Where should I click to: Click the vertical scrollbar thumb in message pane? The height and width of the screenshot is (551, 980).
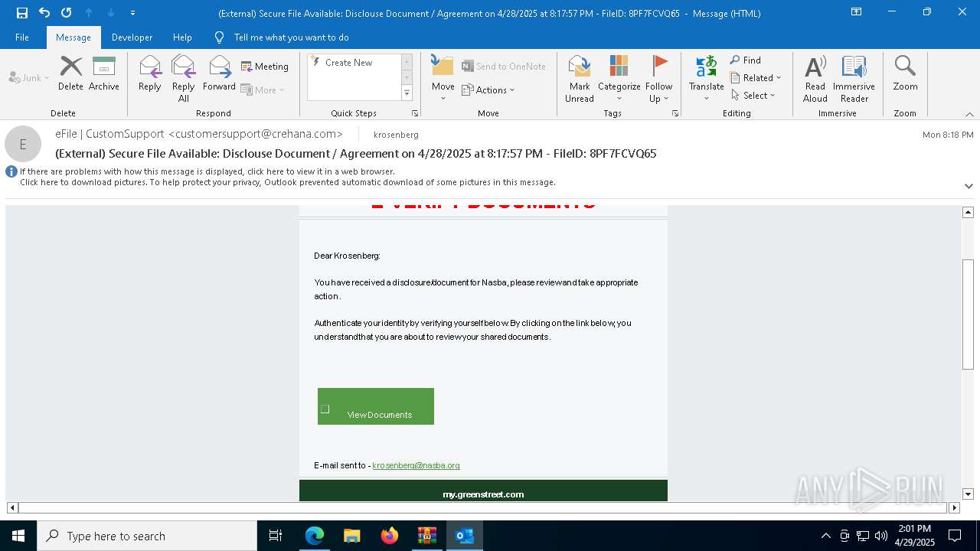click(x=968, y=315)
